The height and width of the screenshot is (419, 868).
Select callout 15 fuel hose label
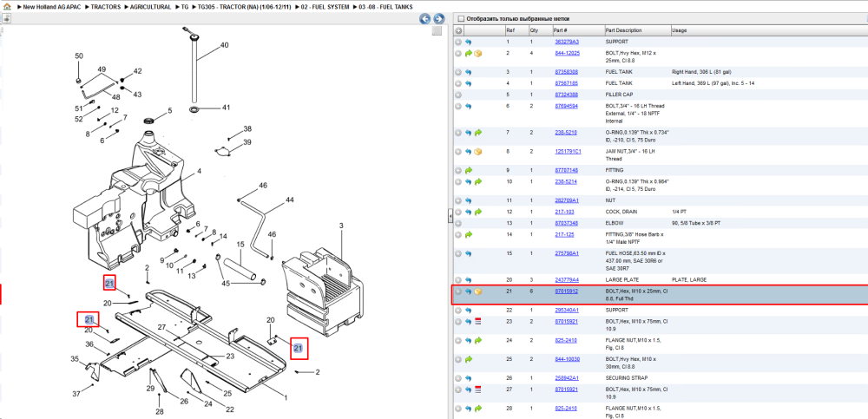click(240, 244)
